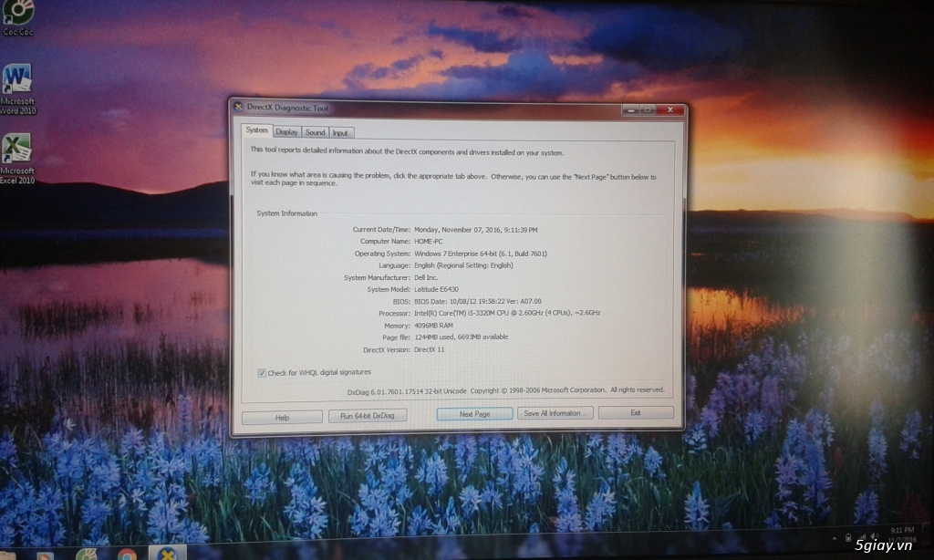
Task: Click the taskbar clock showing 9:11 PM
Action: coord(904,531)
